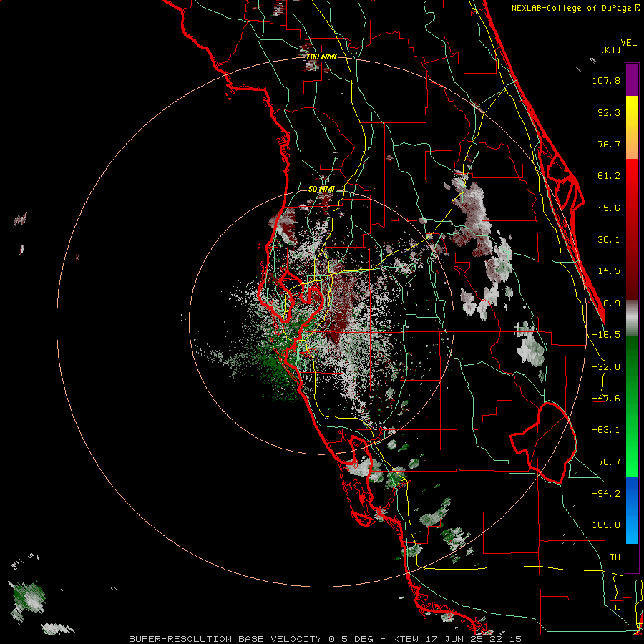Click the -94.2 legend value
Screen dimensions: 644x644
[606, 494]
